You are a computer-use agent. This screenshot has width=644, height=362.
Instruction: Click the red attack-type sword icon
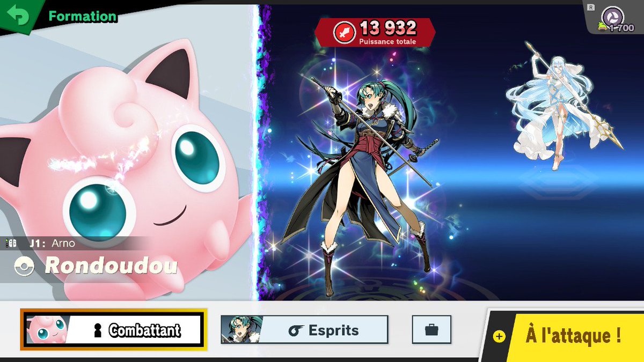pos(343,33)
